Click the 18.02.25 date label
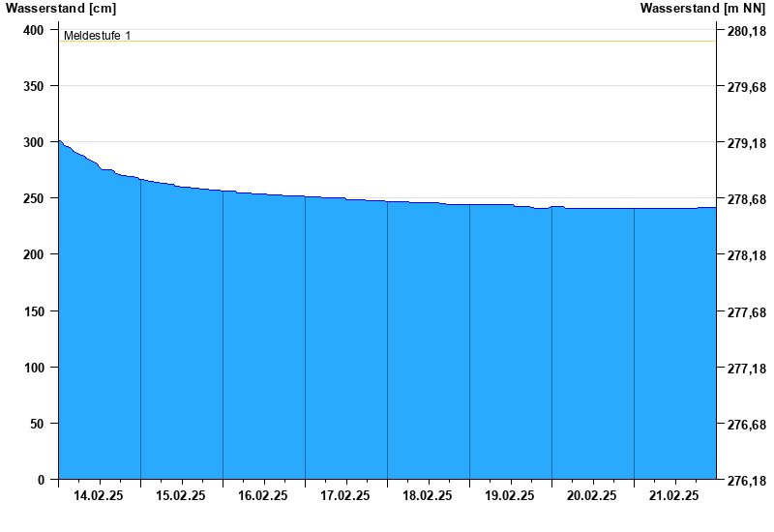This screenshot has width=774, height=532. coord(427,496)
